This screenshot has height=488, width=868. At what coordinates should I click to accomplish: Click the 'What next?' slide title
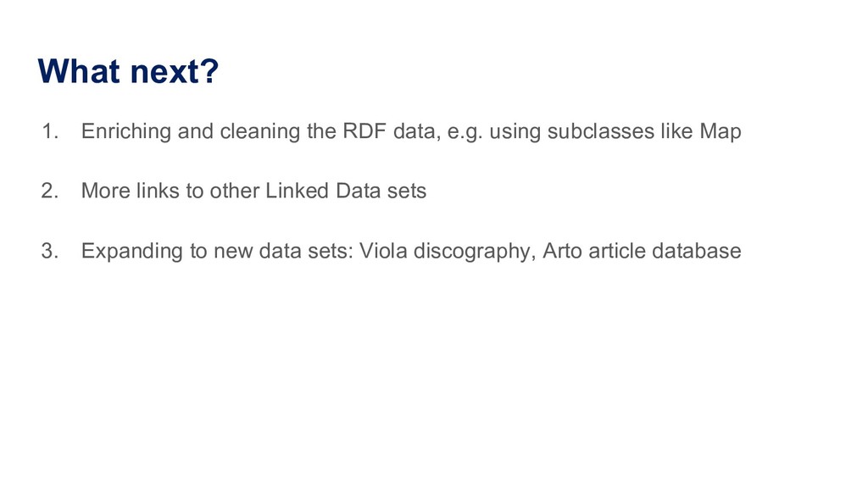click(128, 72)
